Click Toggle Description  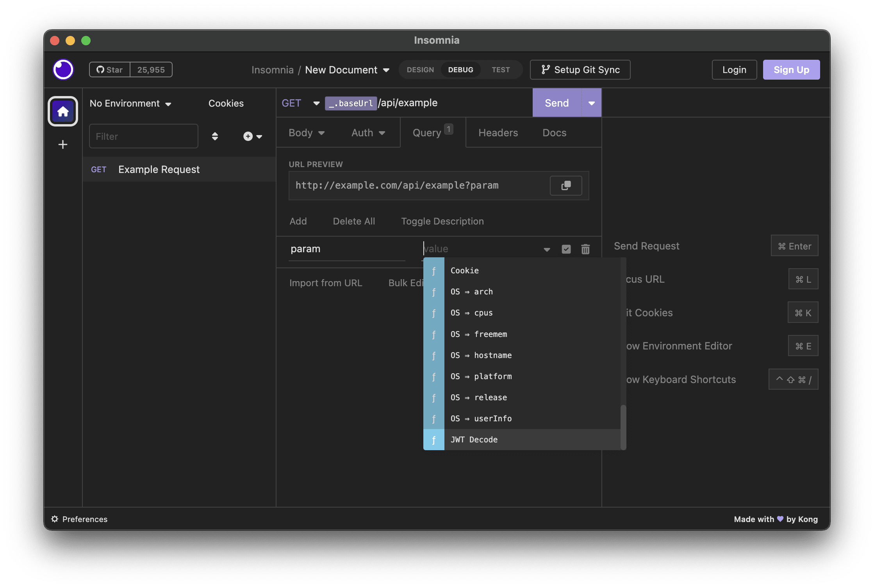442,221
